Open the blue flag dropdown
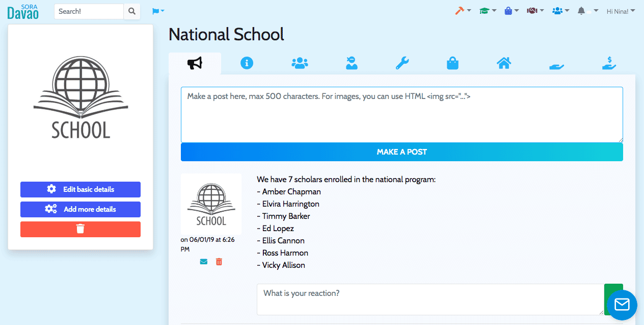Image resolution: width=644 pixels, height=325 pixels. (x=158, y=11)
